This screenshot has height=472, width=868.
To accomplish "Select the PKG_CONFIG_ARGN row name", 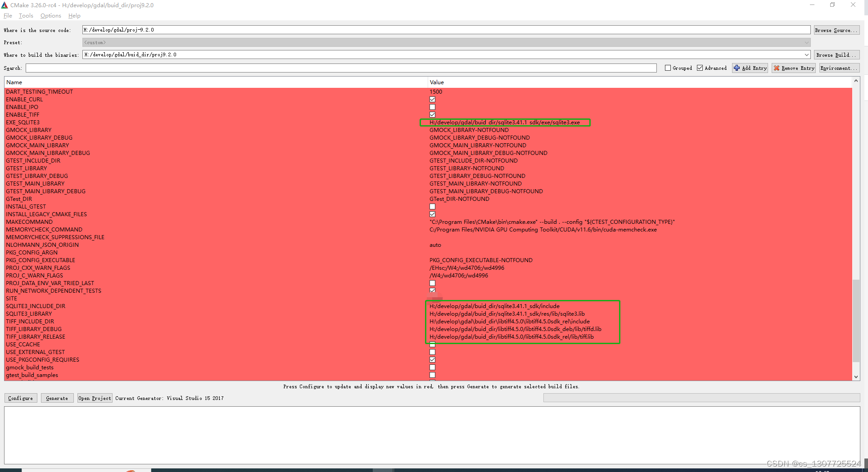I will (32, 253).
